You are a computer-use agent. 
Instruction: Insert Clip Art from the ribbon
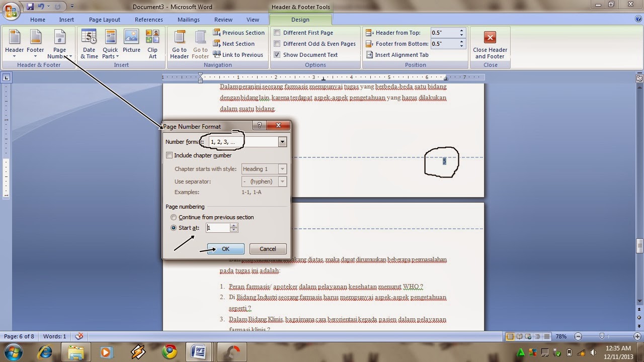[152, 44]
